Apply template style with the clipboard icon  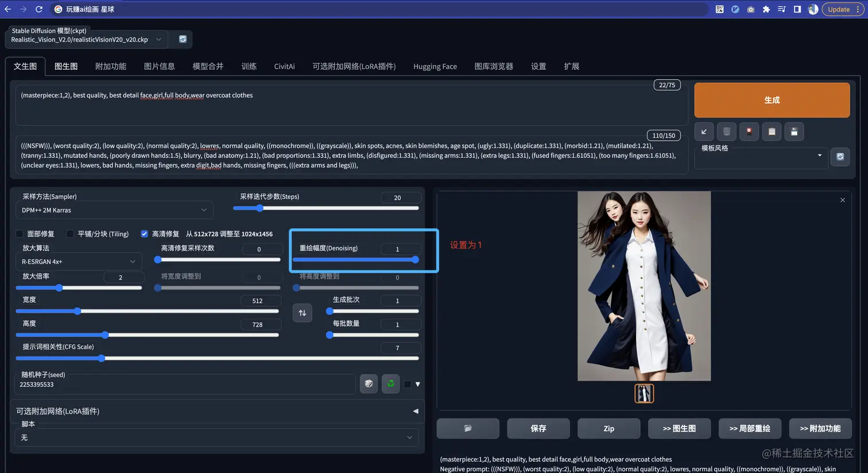[772, 131]
